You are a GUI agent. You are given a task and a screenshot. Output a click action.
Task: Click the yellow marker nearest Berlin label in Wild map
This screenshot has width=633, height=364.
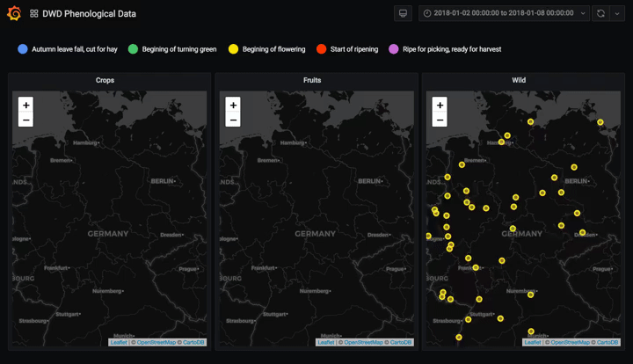(x=555, y=178)
